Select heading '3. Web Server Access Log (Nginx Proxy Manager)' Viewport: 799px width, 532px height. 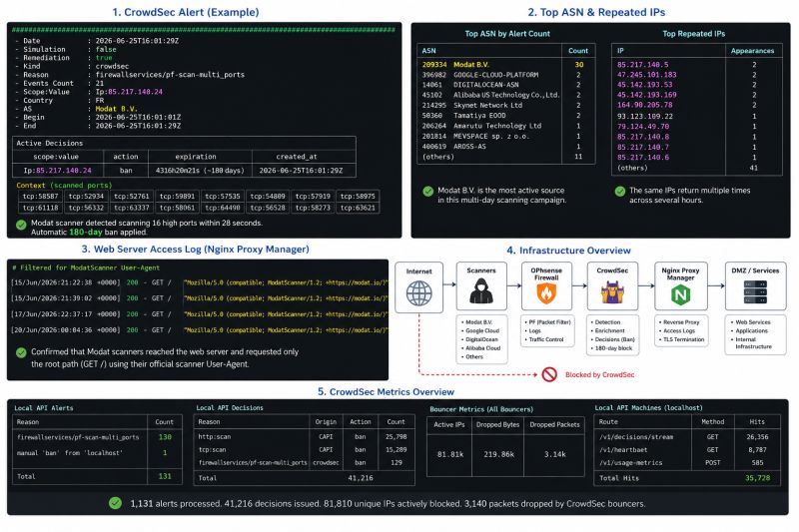pos(195,249)
